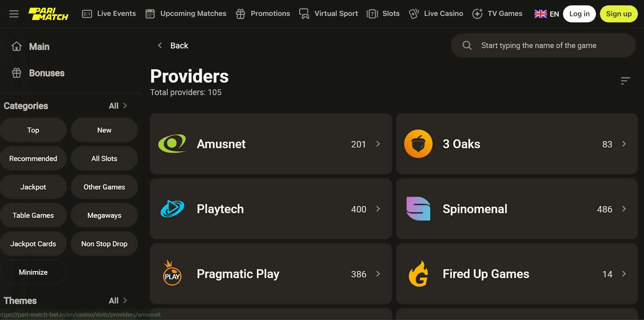Click the Pragmatic Play logo
The width and height of the screenshot is (644, 320).
point(172,273)
